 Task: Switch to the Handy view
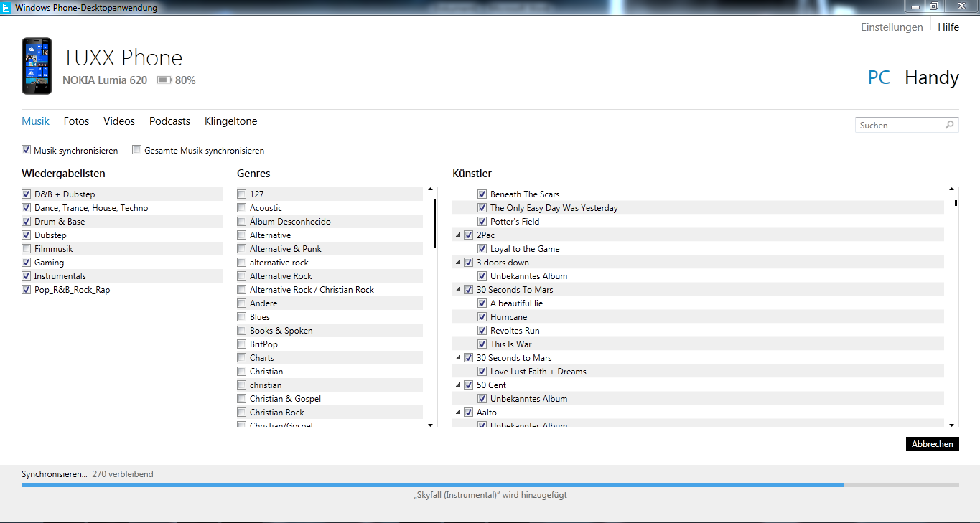932,77
